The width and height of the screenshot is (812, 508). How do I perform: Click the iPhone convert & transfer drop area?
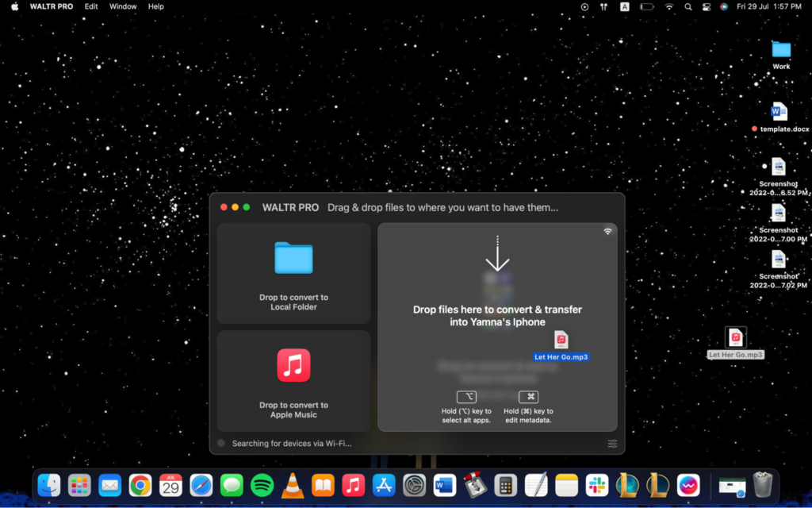point(497,327)
